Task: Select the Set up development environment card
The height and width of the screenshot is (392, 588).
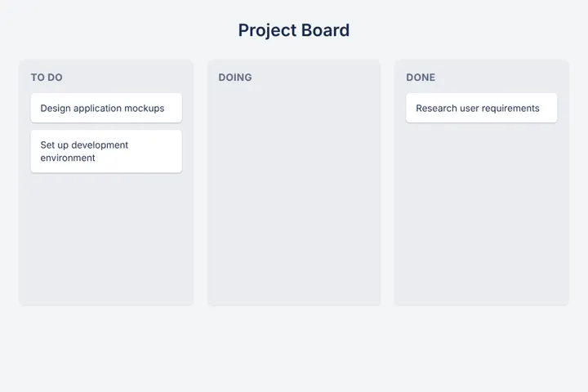Action: tap(106, 152)
